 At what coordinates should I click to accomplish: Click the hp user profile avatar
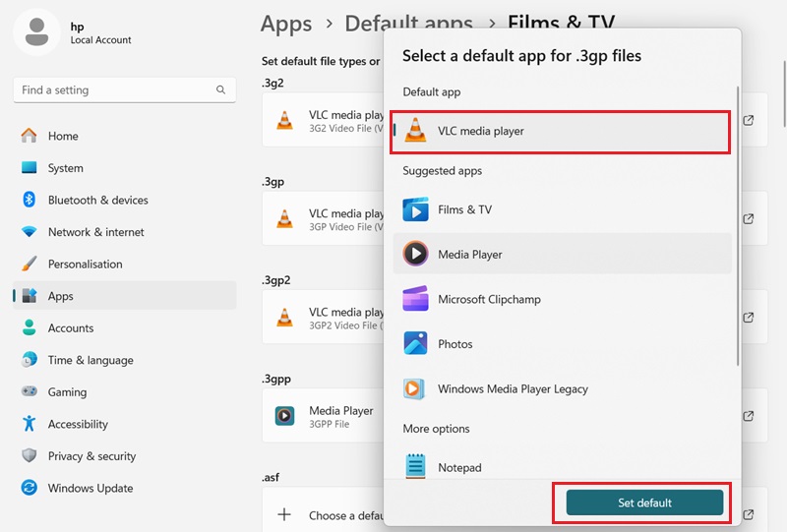[36, 31]
